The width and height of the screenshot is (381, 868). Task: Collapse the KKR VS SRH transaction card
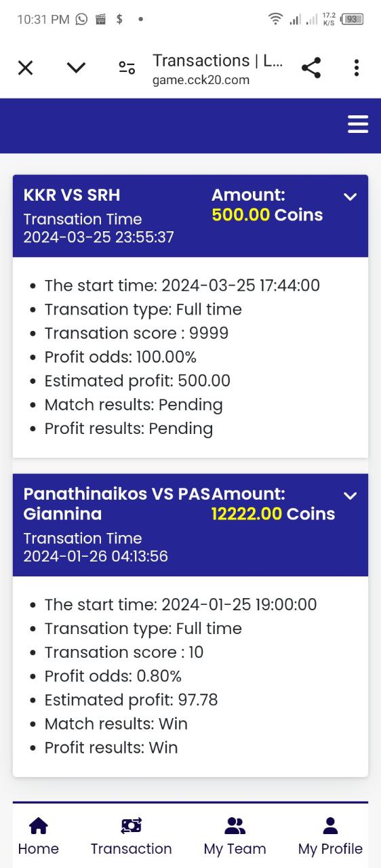point(350,197)
